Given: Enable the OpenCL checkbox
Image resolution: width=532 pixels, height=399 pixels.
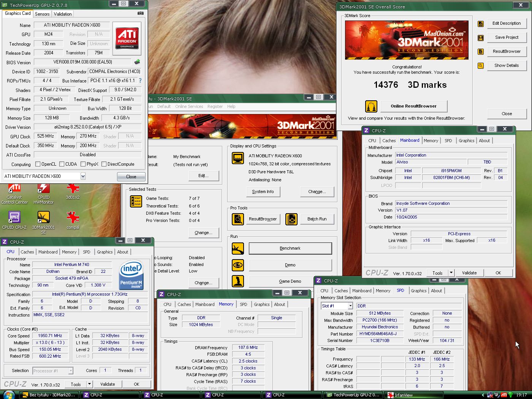Looking at the screenshot, I should 38,164.
